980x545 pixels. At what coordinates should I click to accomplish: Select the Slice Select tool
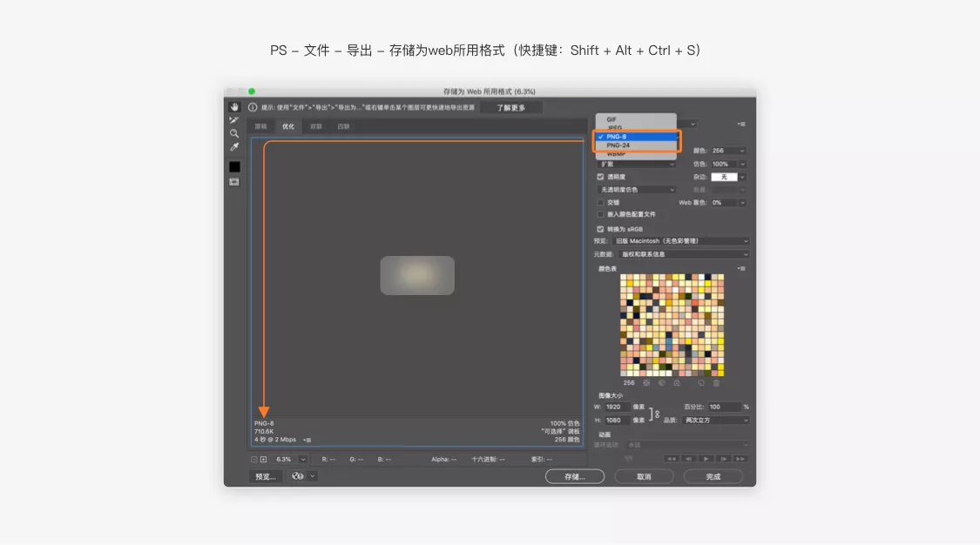(x=233, y=120)
